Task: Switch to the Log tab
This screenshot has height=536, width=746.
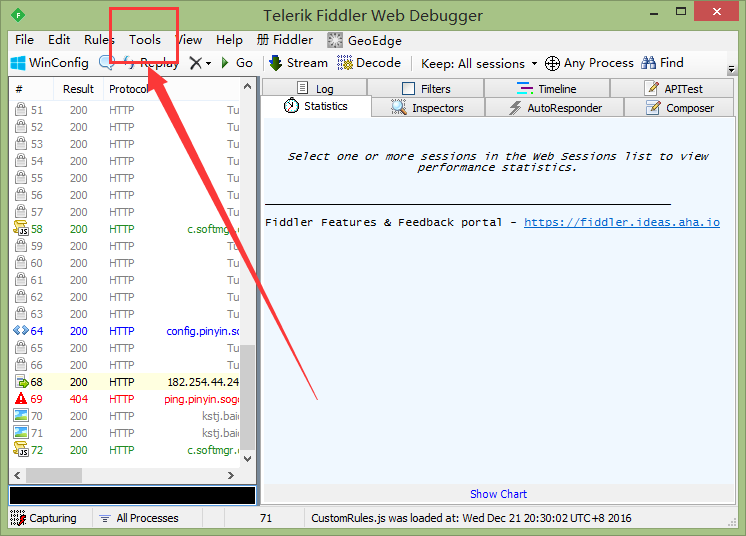Action: (314, 88)
